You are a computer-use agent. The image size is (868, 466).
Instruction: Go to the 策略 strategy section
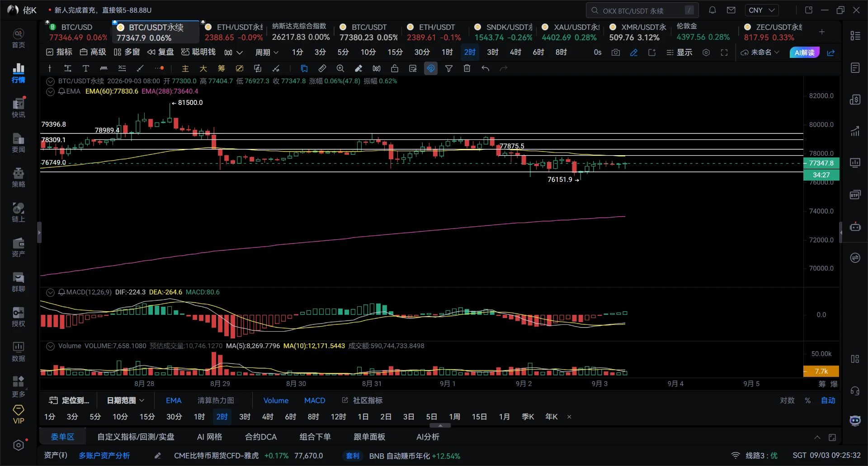[19, 177]
